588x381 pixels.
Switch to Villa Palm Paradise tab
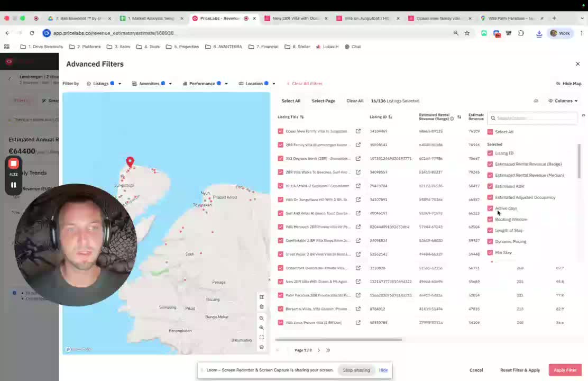click(511, 18)
